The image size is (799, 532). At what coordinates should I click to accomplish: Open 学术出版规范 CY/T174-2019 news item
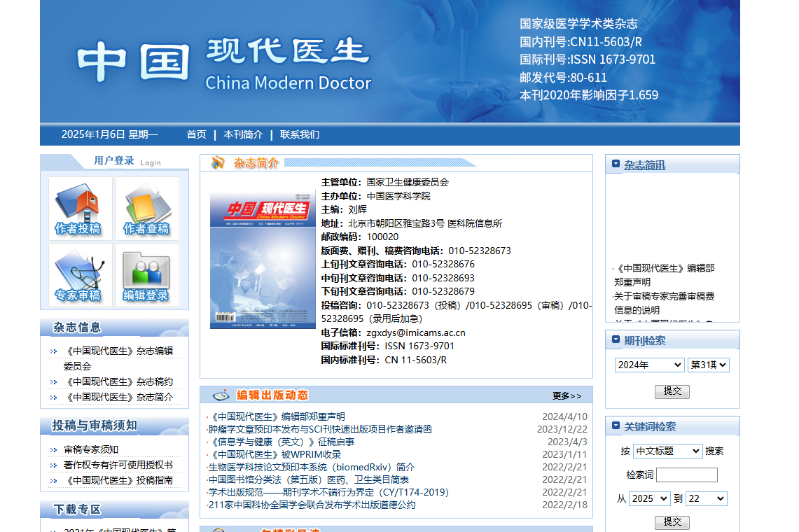[x=328, y=492]
